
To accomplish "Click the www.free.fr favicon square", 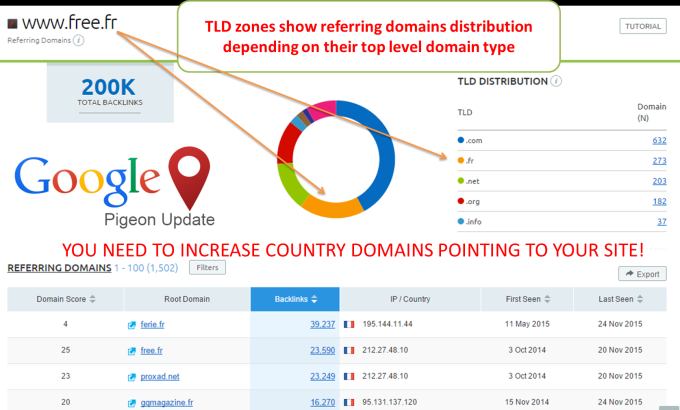I will click(12, 23).
